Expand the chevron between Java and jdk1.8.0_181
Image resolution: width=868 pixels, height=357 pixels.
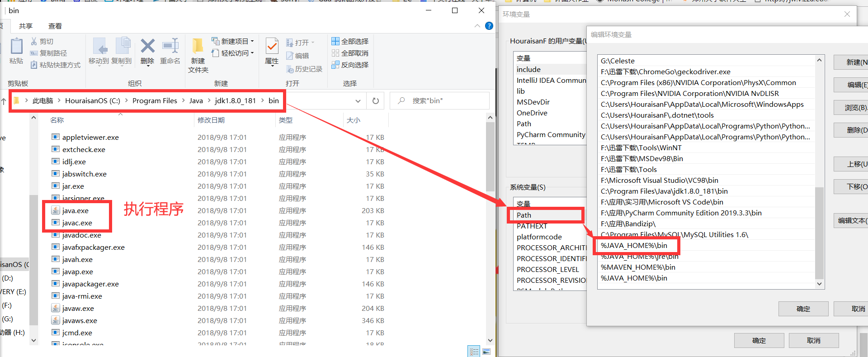point(209,101)
